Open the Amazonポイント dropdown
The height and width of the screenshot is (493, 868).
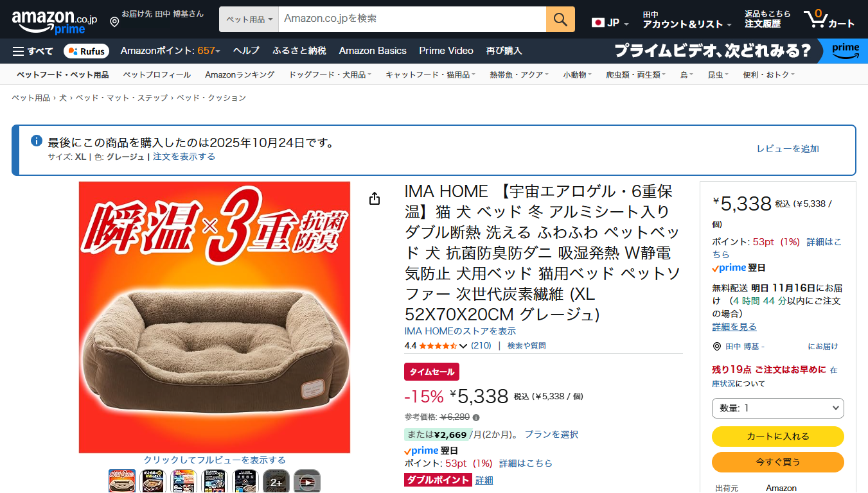tap(170, 51)
